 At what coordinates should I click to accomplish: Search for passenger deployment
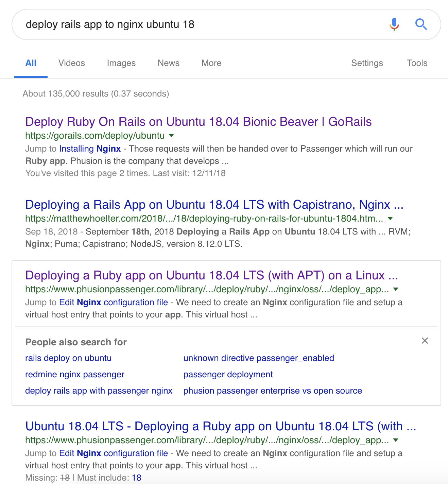pyautogui.click(x=228, y=375)
